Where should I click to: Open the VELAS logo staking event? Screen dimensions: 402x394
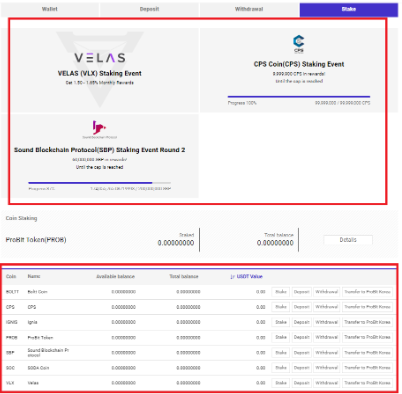coord(100,58)
